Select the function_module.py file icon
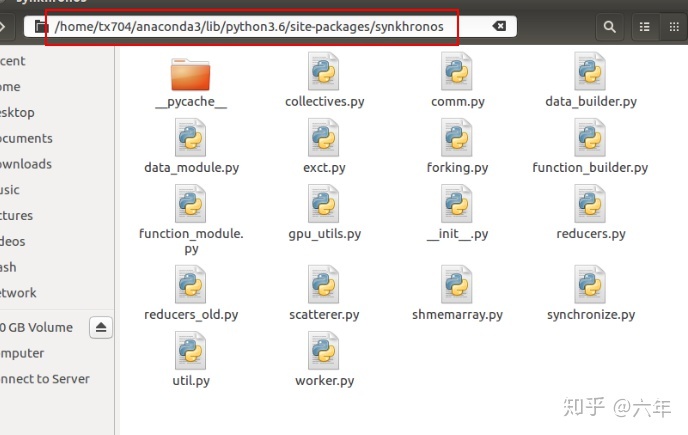The image size is (688, 435). pos(190,204)
